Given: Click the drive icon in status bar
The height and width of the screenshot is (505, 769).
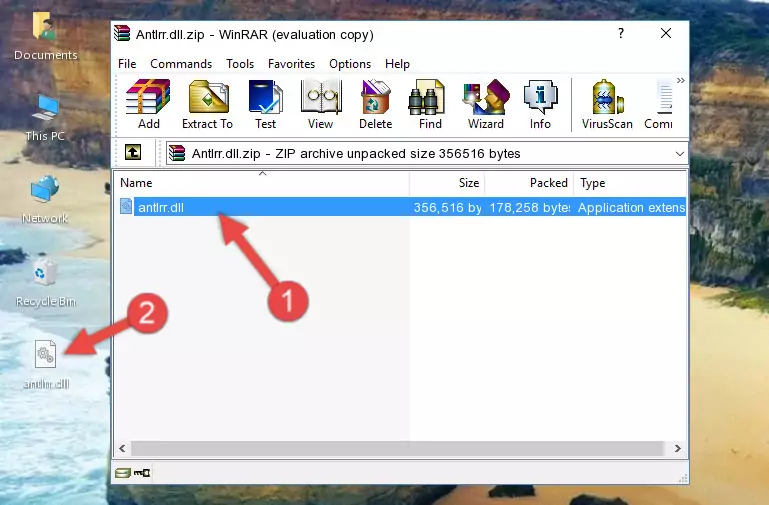Looking at the screenshot, I should point(123,473).
